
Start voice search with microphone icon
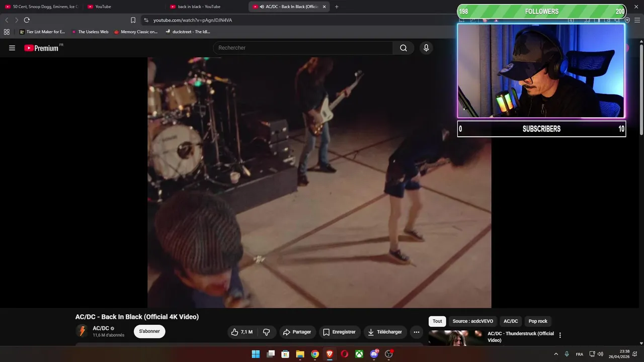pos(426,48)
